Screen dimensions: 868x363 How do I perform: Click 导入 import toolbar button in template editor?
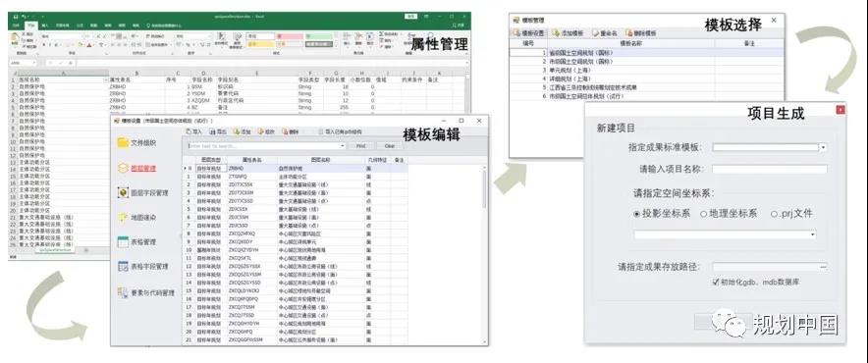tap(193, 131)
